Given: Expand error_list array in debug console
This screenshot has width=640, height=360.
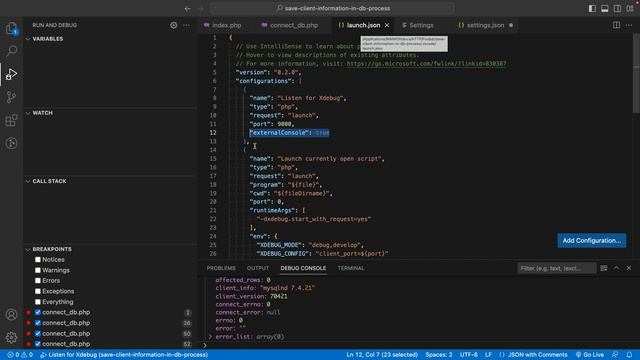Looking at the screenshot, I should (210, 337).
